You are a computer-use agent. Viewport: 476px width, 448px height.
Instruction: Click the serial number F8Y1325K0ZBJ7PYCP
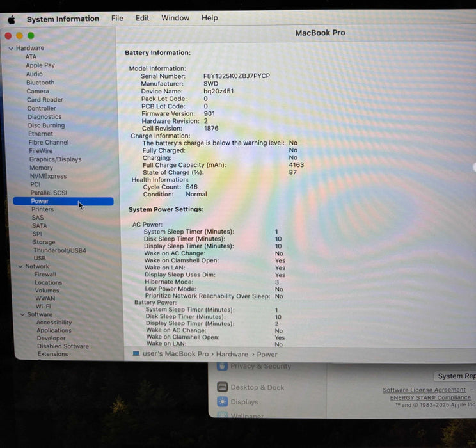(237, 76)
